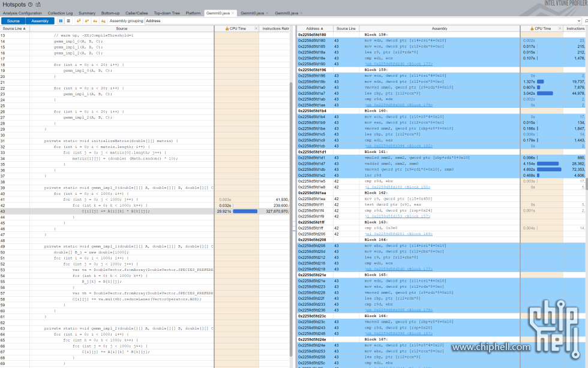Jump to the previous hotspot flame icon
The width and height of the screenshot is (588, 368).
(x=87, y=21)
